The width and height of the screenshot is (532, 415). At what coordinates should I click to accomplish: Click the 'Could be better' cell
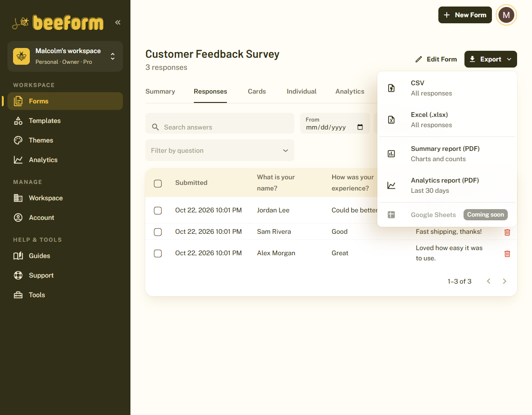click(354, 210)
